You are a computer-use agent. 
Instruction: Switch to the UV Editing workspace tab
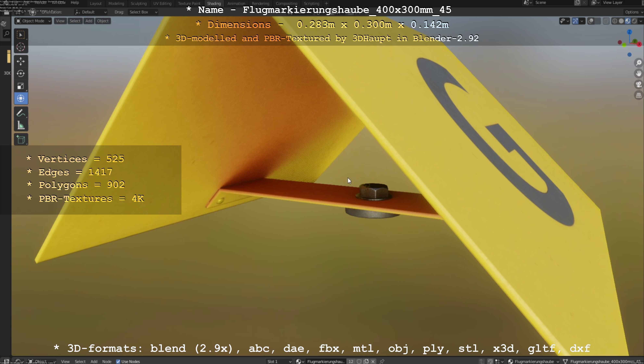click(162, 4)
